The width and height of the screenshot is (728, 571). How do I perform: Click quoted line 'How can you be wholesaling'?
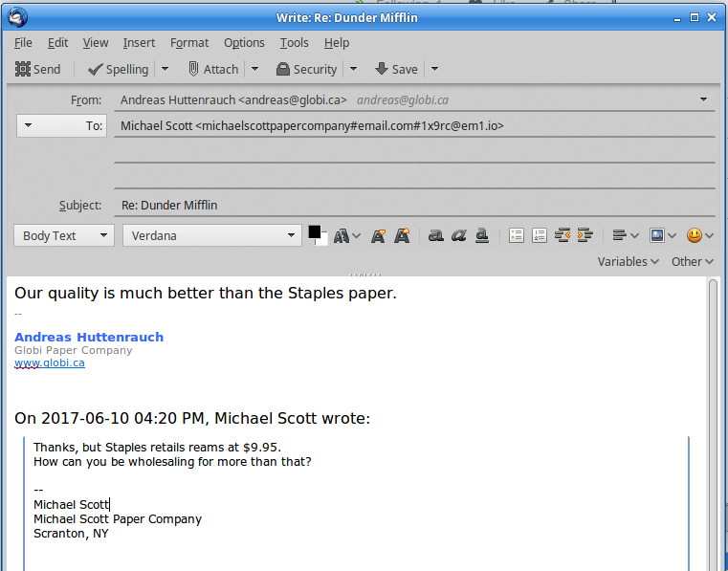[x=172, y=462]
